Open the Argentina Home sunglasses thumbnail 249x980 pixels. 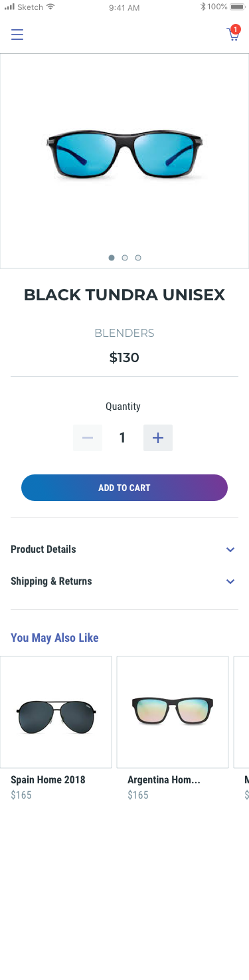[x=173, y=712]
